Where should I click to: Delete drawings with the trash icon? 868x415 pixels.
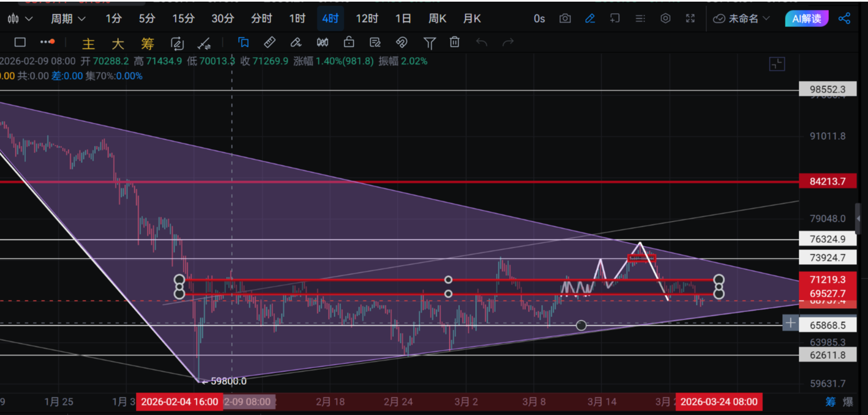coord(454,42)
